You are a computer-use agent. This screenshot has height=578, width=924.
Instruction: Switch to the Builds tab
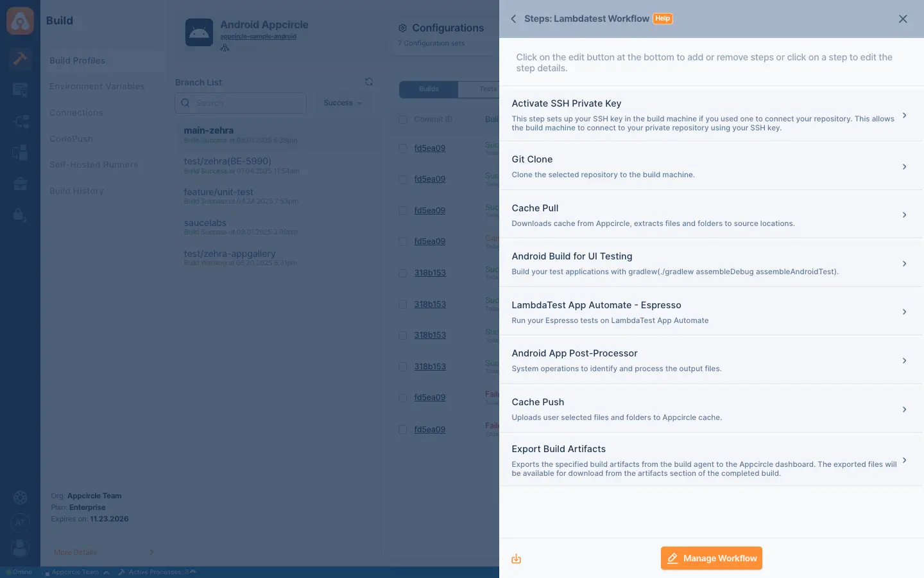coord(429,89)
